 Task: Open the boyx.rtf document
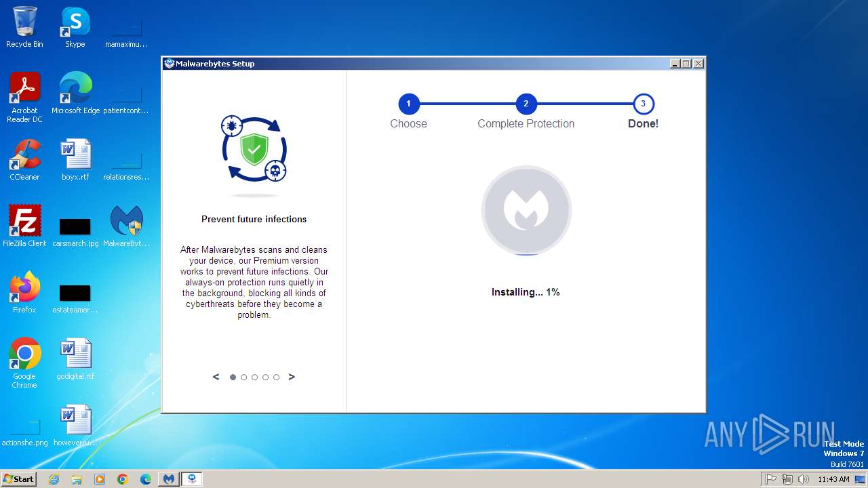pos(75,160)
